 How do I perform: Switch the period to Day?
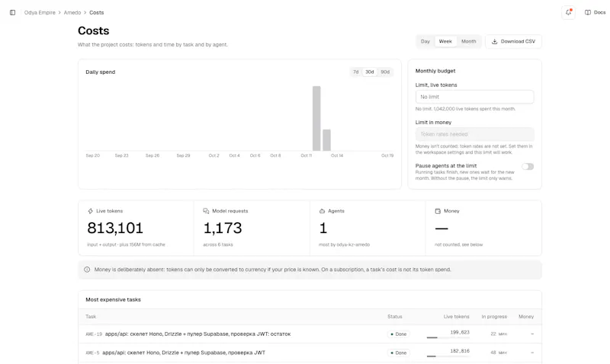click(x=425, y=41)
